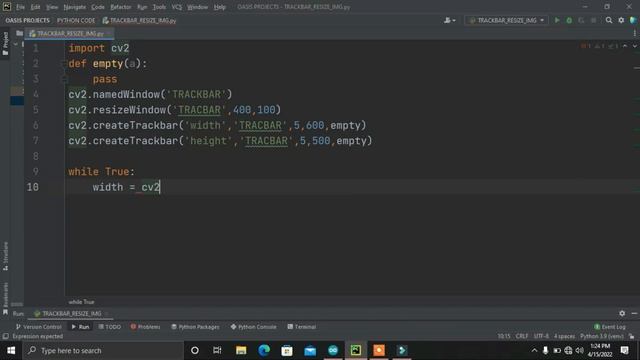This screenshot has width=640, height=360.
Task: Click OASIS PROJECTS breadcrumb
Action: (28, 20)
